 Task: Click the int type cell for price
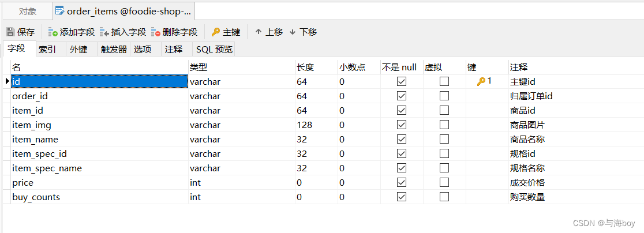[241, 182]
